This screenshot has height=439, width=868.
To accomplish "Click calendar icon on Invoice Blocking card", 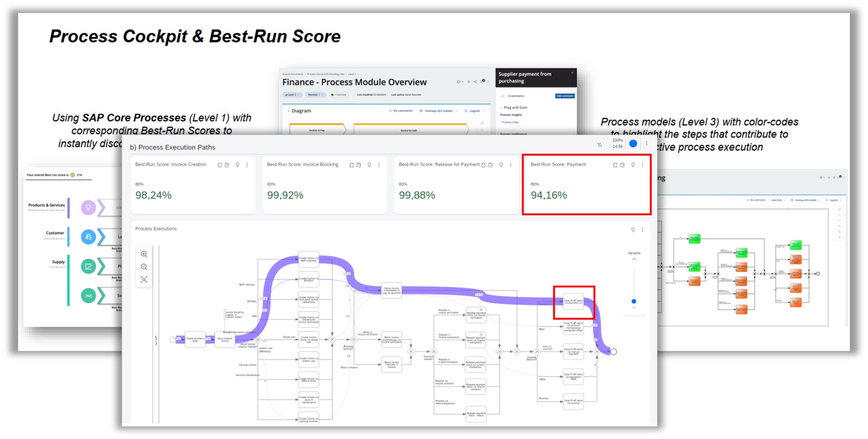I will pyautogui.click(x=359, y=165).
